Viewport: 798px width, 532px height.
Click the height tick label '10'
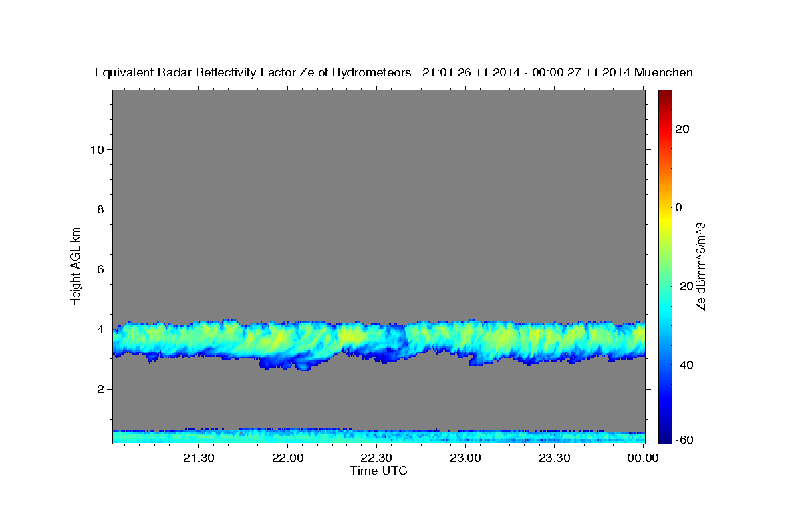(x=96, y=150)
